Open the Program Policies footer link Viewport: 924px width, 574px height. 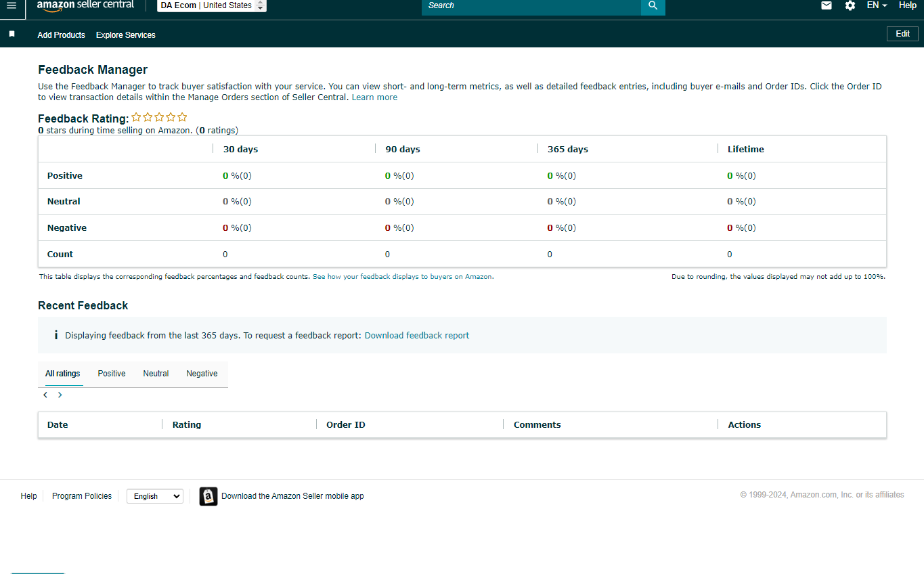(82, 496)
